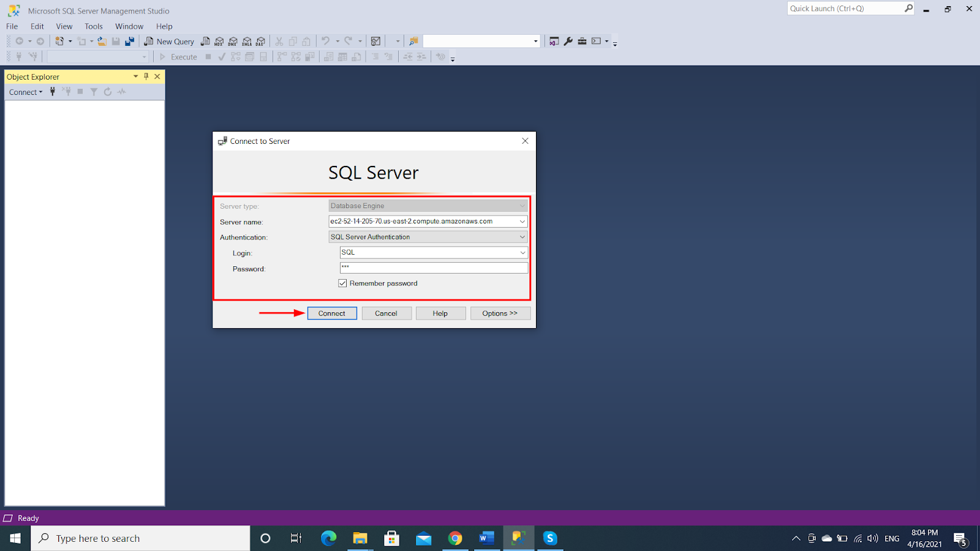Close the Connect to Server dialog

coord(525,141)
